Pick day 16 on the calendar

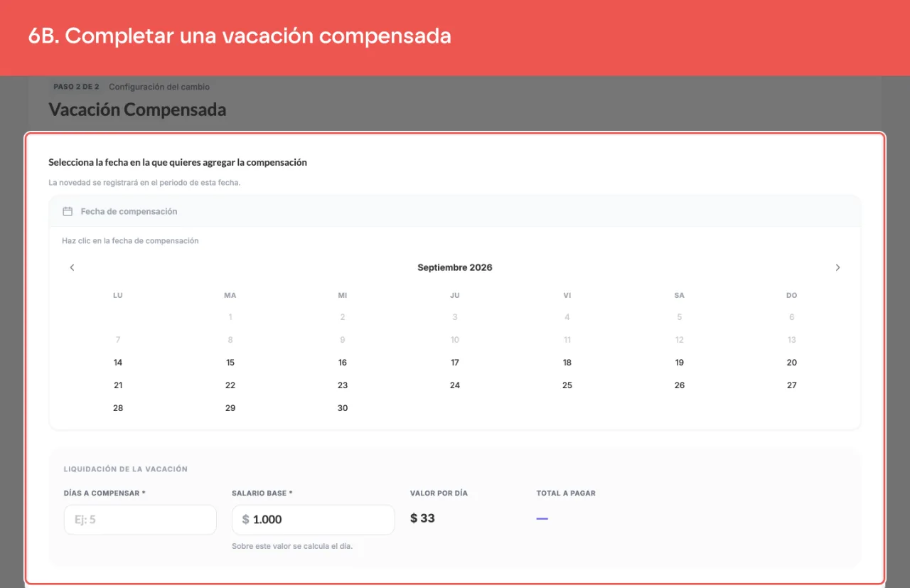coord(343,363)
